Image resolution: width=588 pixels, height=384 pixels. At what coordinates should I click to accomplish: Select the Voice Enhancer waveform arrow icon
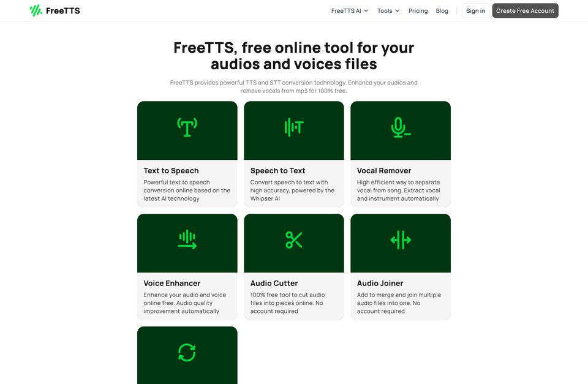tap(187, 240)
